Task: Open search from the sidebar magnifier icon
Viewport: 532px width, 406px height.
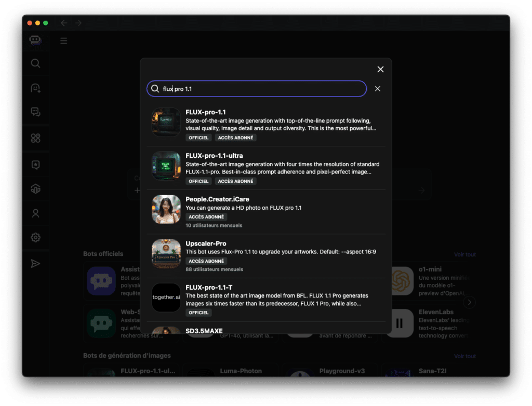Action: point(36,63)
